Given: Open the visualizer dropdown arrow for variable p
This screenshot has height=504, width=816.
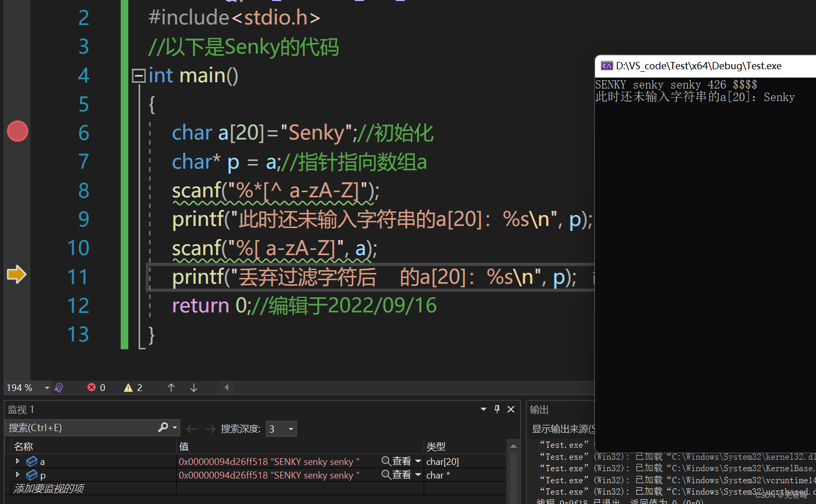Looking at the screenshot, I should (418, 475).
